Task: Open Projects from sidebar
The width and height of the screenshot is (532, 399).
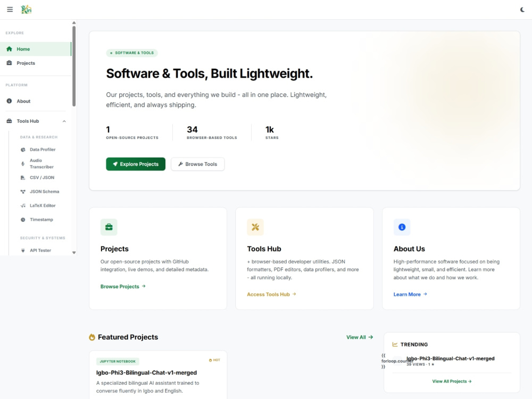Action: tap(36, 63)
